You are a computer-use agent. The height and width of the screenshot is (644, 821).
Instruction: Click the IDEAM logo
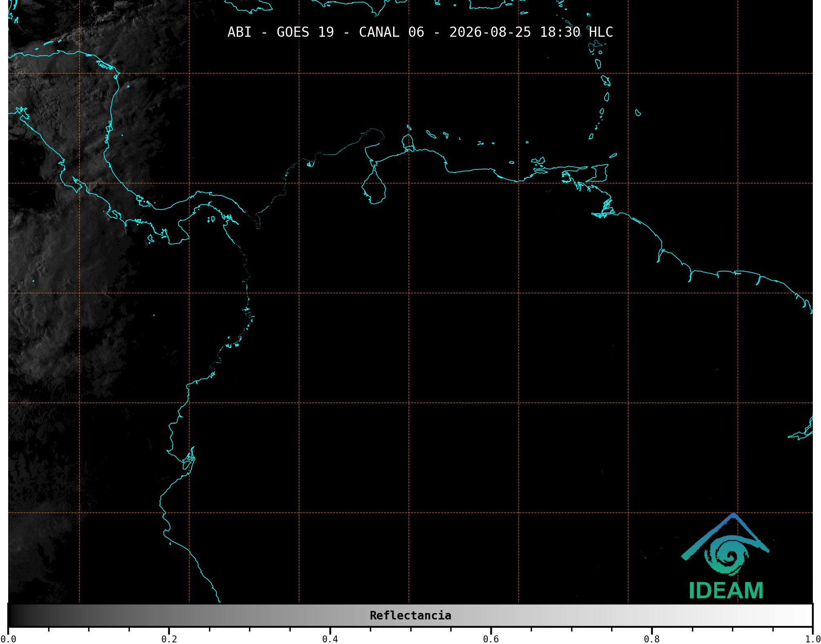pyautogui.click(x=725, y=556)
